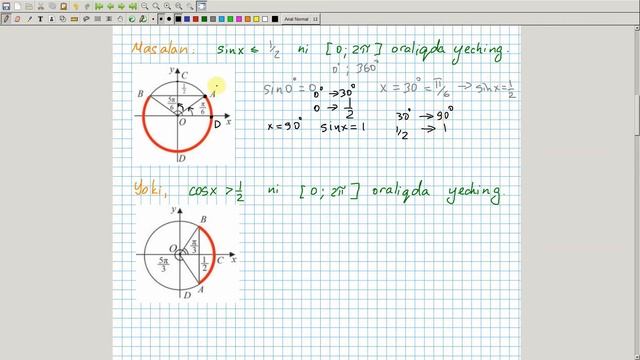This screenshot has width=640, height=360.
Task: Select the Eraser tool
Action: 18,19
